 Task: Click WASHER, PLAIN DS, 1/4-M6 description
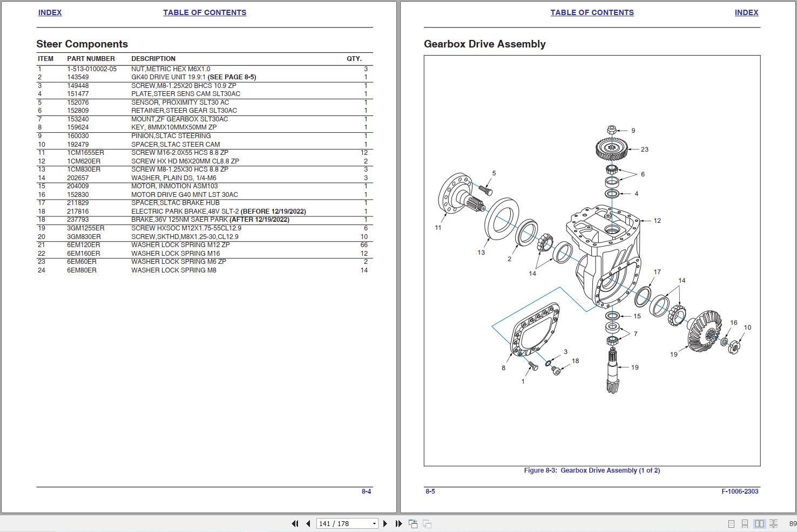174,178
